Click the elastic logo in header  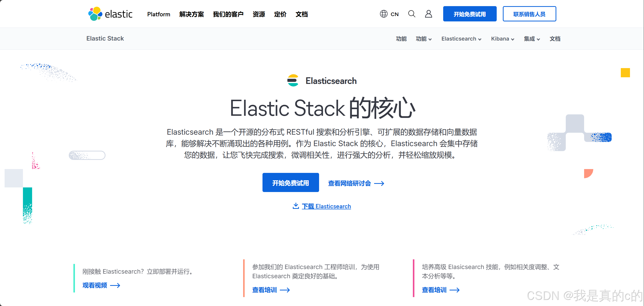coord(110,14)
